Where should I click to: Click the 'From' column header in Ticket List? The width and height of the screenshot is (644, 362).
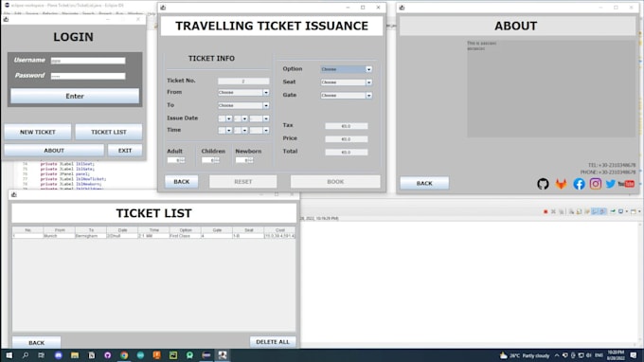coord(60,230)
